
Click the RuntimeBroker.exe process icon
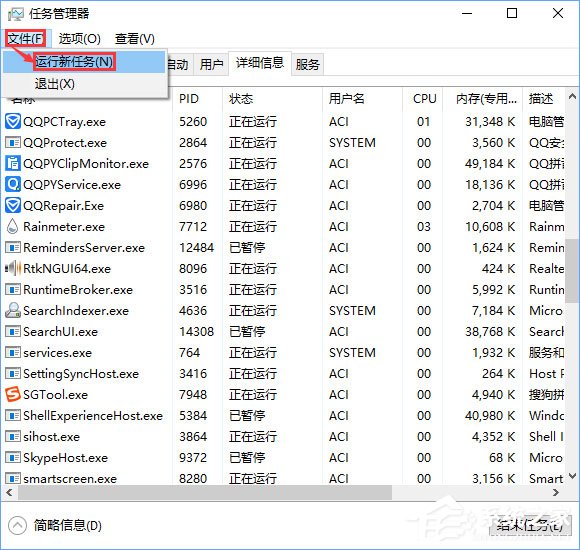(13, 290)
